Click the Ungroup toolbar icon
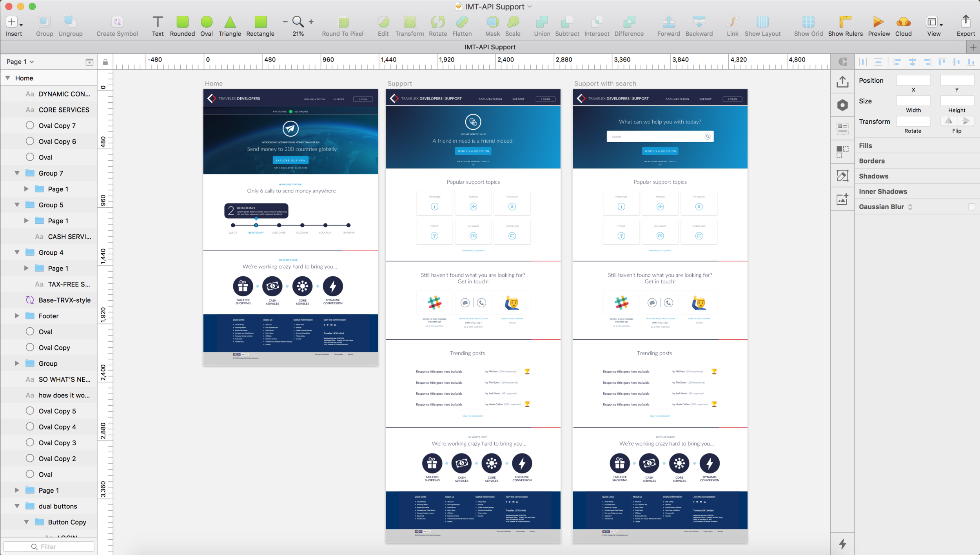The image size is (980, 555). (70, 22)
